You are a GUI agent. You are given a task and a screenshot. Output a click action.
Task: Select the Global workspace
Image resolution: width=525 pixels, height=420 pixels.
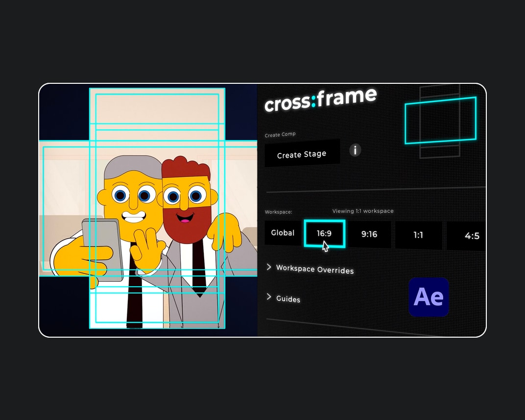[x=283, y=233]
